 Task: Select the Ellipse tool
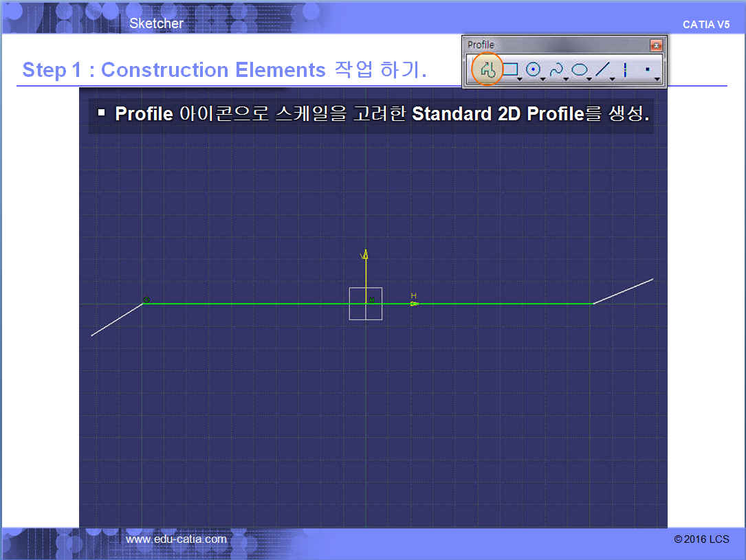(x=579, y=69)
